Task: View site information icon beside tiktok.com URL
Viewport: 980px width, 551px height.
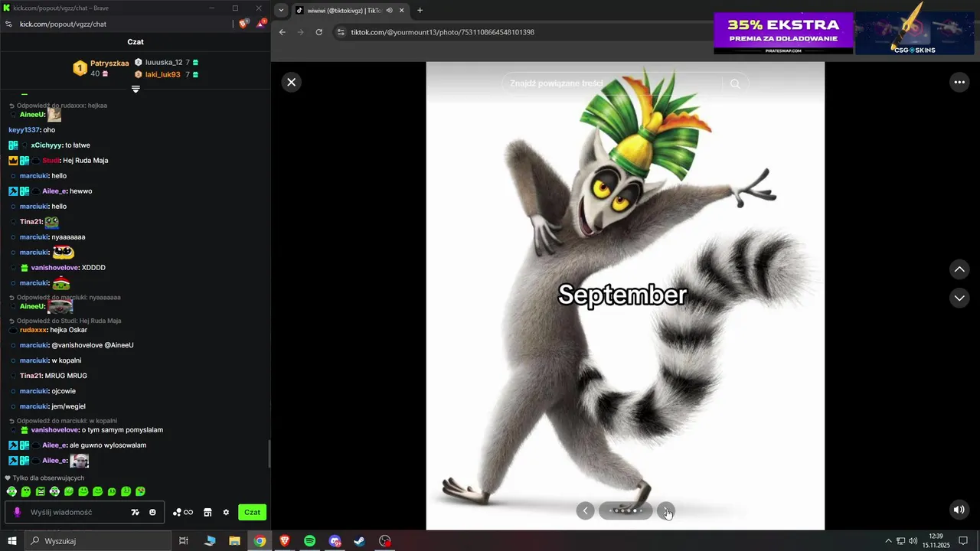Action: pos(341,32)
